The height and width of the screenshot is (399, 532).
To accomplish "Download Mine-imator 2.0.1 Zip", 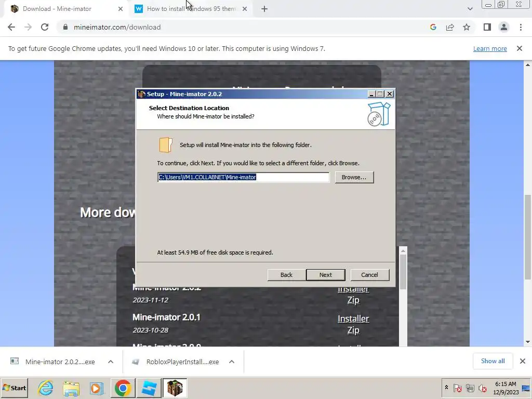I will point(353,330).
